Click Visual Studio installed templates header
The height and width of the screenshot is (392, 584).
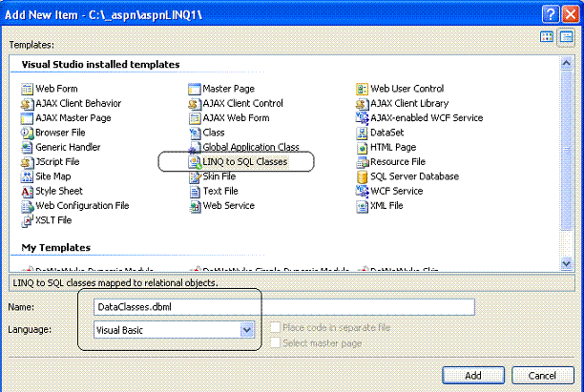coord(100,65)
